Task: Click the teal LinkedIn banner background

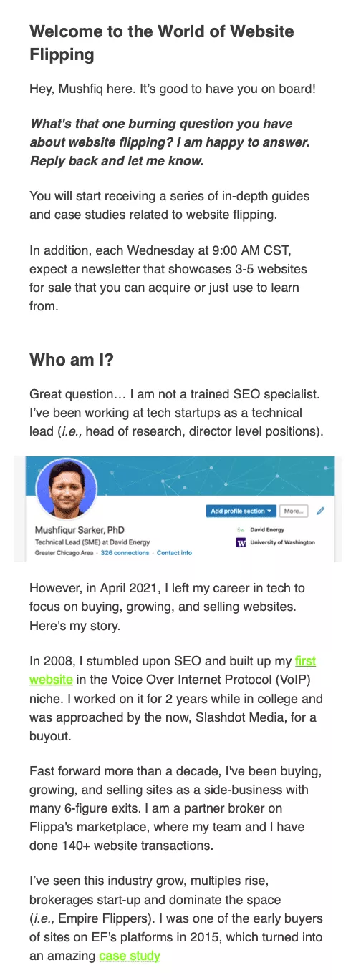Action: (x=215, y=476)
